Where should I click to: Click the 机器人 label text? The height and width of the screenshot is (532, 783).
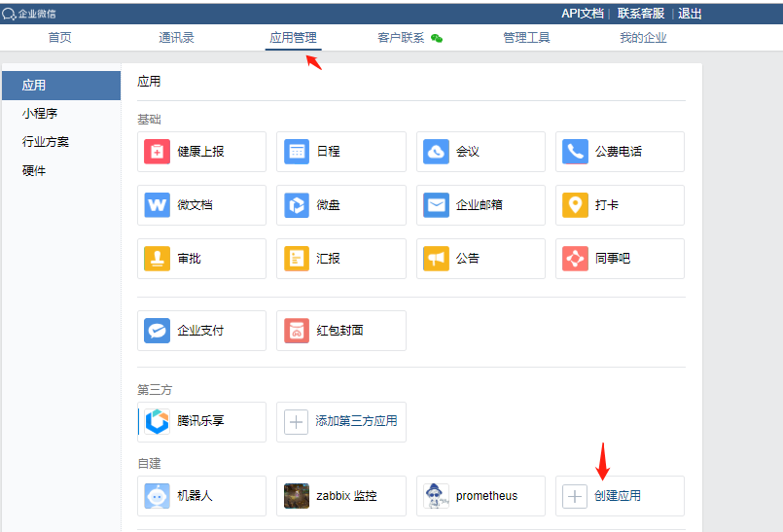(195, 496)
